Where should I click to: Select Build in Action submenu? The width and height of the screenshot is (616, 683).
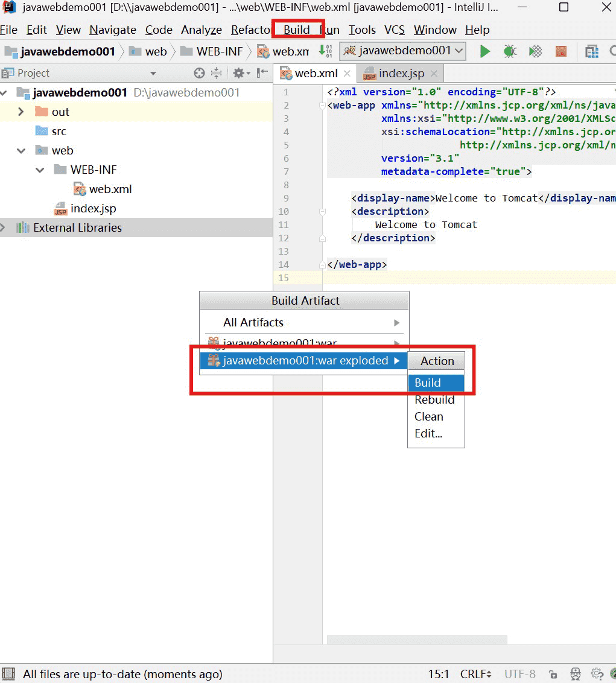click(x=428, y=383)
